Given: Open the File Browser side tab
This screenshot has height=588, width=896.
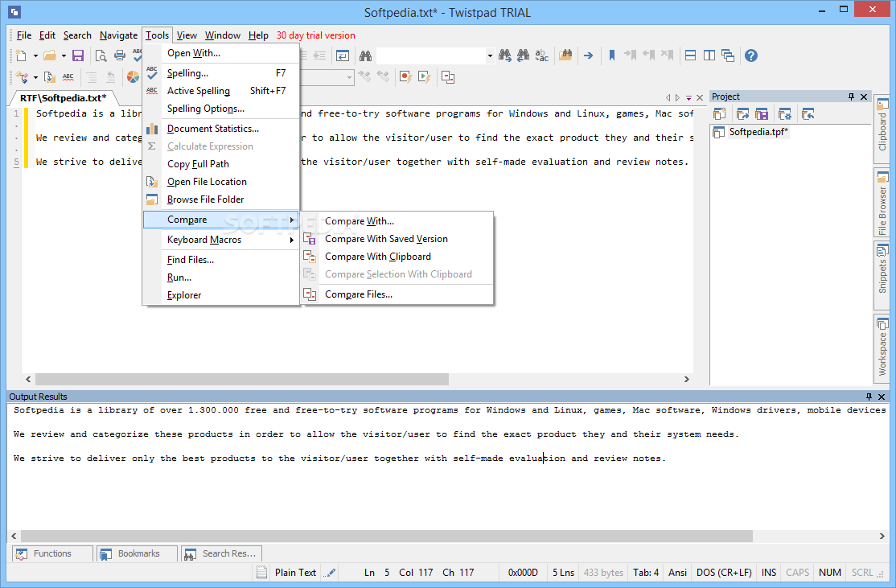Looking at the screenshot, I should pyautogui.click(x=882, y=204).
